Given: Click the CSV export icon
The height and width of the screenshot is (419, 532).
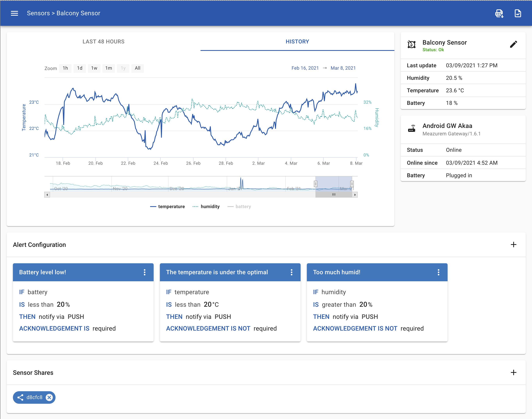Looking at the screenshot, I should click(499, 13).
